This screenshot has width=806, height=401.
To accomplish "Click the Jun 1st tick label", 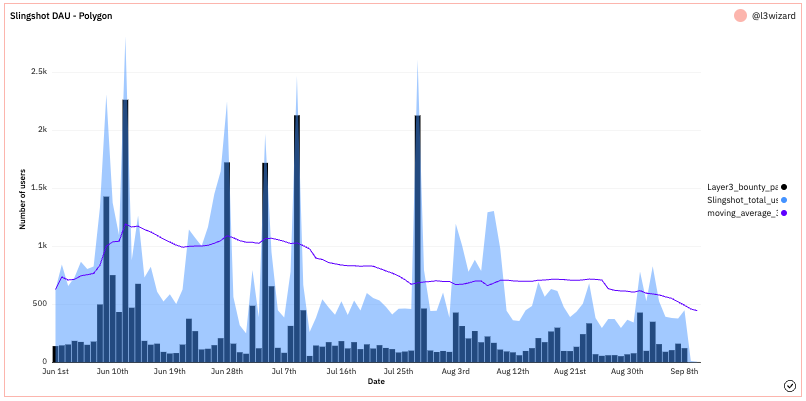I will tap(56, 371).
